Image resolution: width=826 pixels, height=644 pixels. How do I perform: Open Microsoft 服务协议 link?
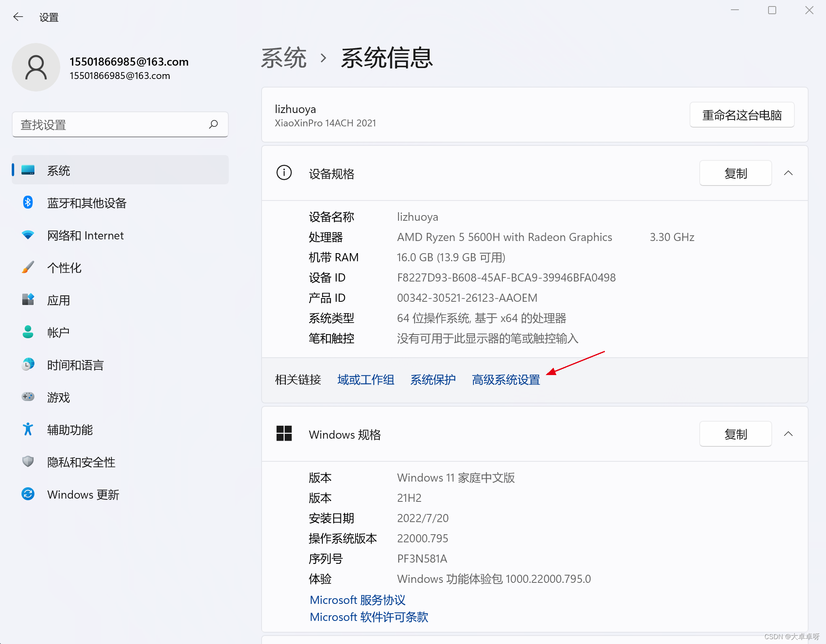coord(357,600)
